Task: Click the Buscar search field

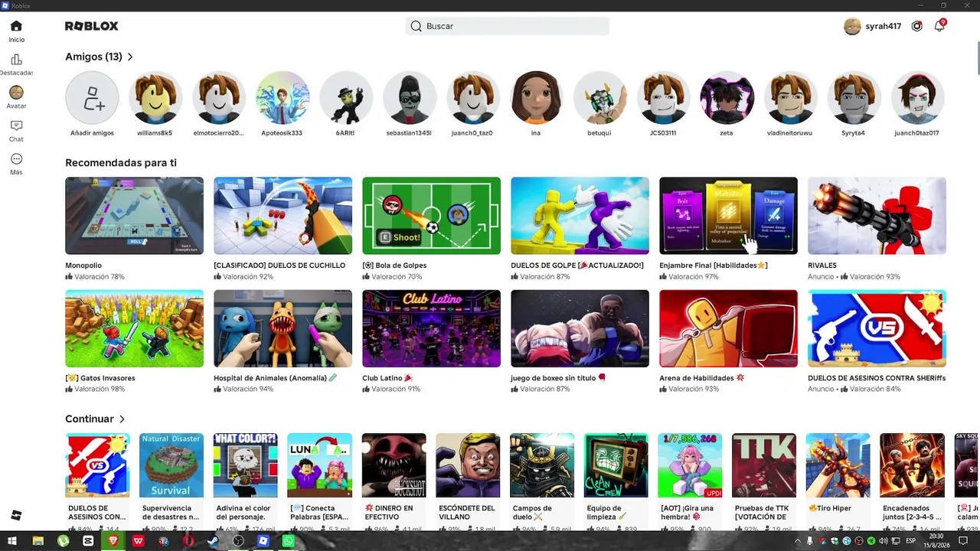Action: [x=507, y=26]
